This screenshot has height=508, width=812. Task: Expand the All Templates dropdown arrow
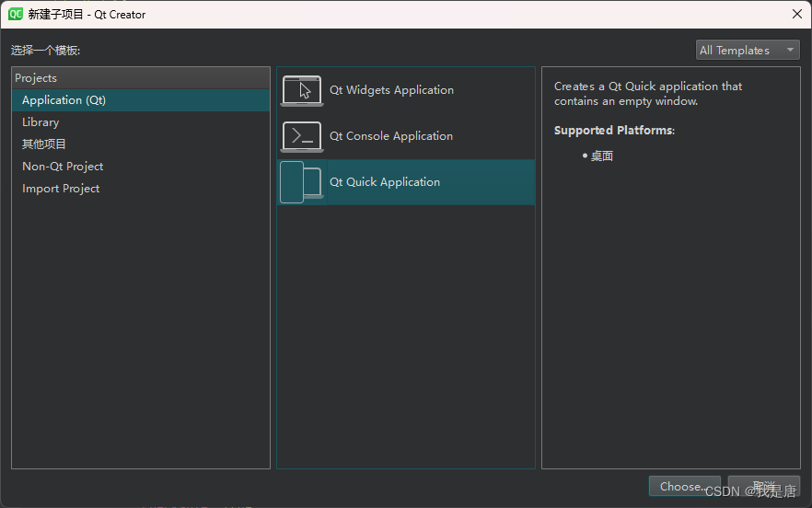pos(790,51)
